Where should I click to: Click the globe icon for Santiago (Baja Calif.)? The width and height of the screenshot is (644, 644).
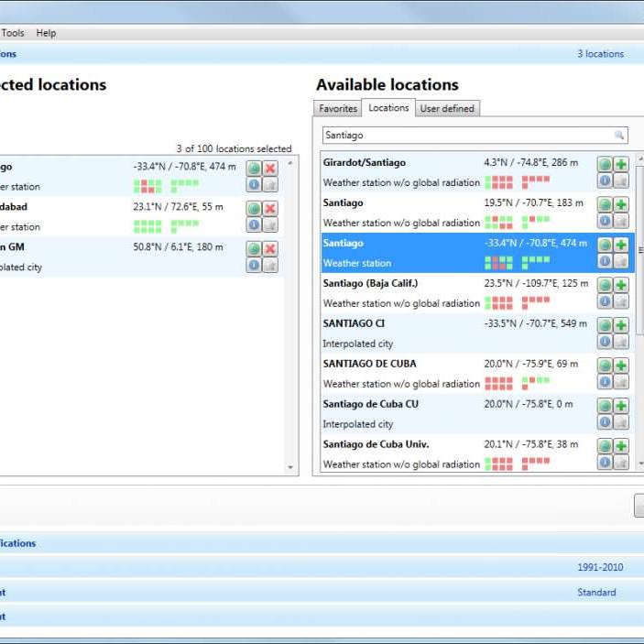[605, 285]
